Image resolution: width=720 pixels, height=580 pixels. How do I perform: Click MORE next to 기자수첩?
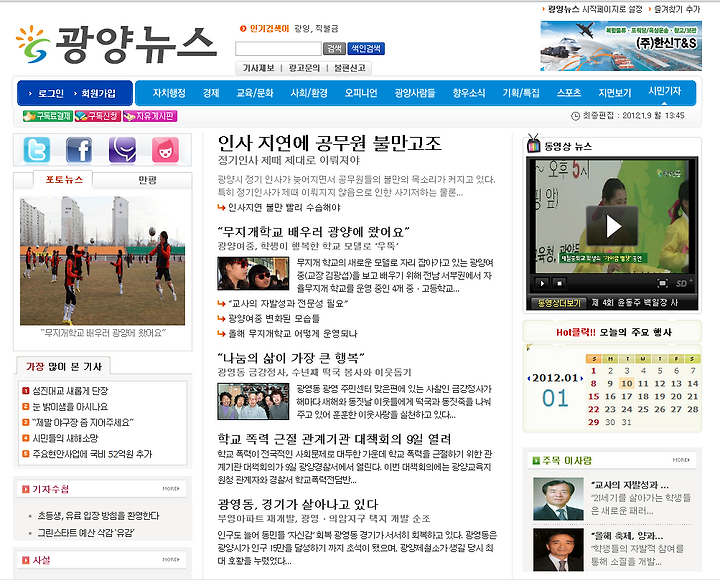click(x=171, y=489)
